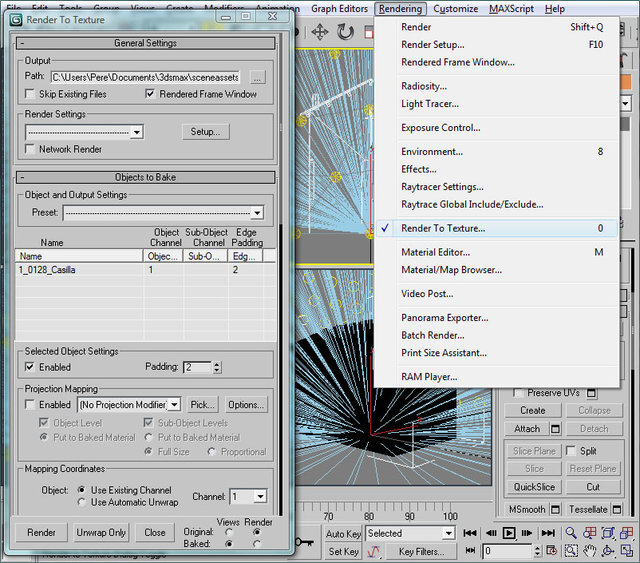
Task: Open the Customize menu
Action: (x=455, y=9)
